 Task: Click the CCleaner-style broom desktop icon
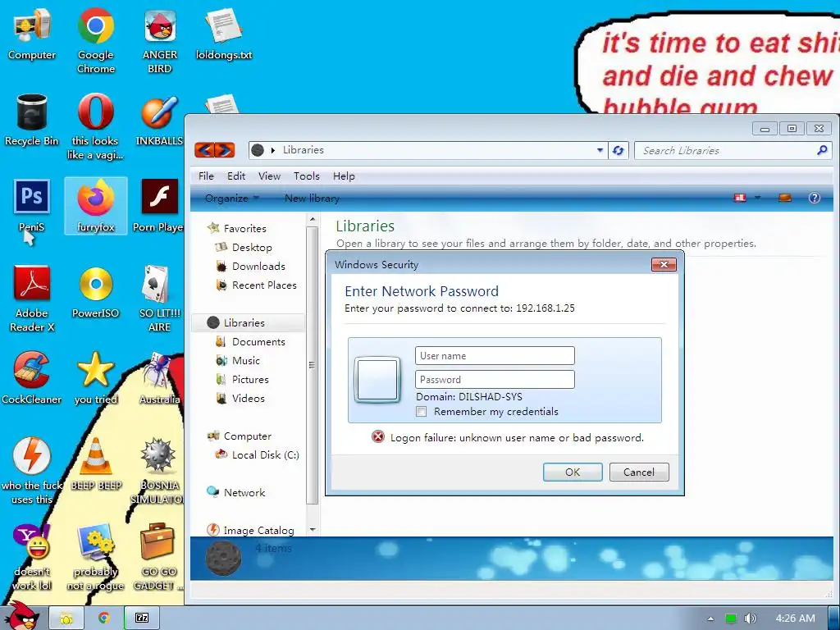pos(32,370)
